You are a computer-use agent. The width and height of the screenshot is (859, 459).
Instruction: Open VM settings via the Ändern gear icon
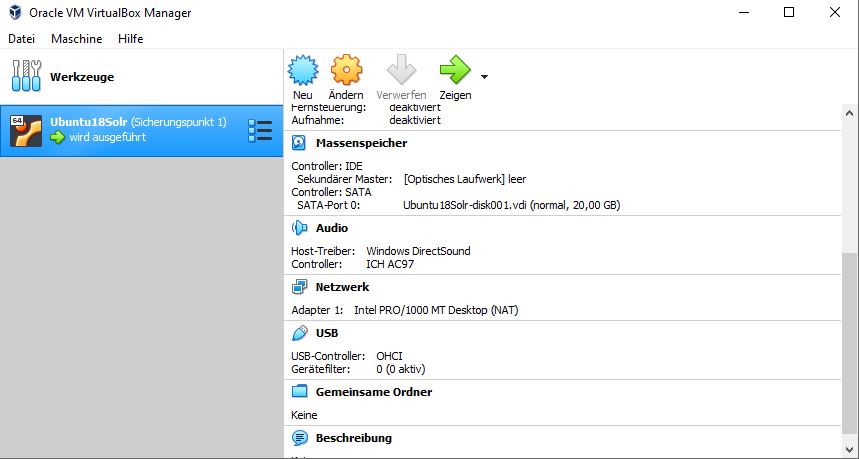click(346, 70)
